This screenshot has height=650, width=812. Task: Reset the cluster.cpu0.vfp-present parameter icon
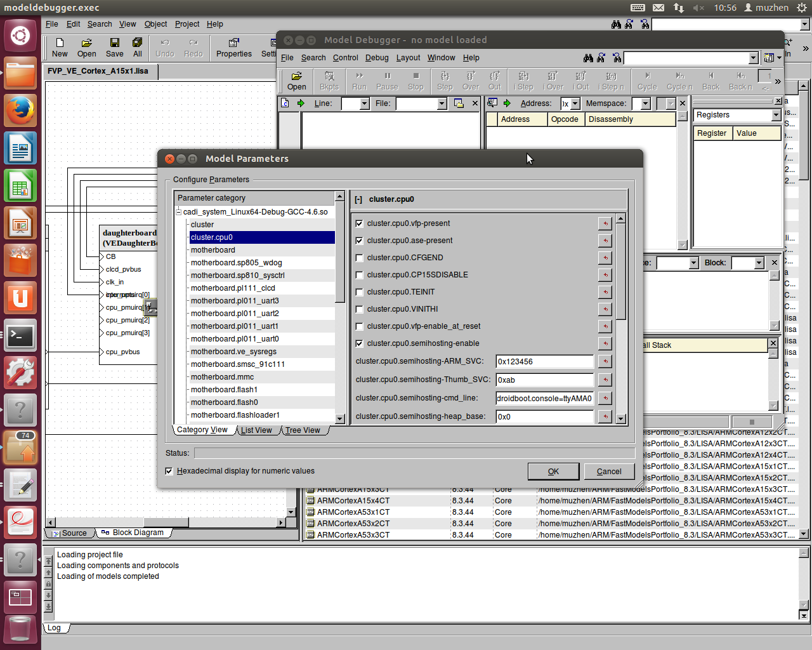605,223
